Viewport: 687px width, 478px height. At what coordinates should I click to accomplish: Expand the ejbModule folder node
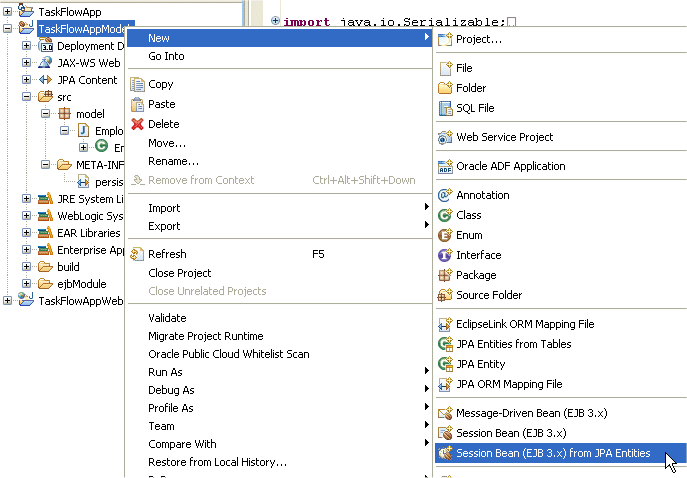pyautogui.click(x=27, y=284)
